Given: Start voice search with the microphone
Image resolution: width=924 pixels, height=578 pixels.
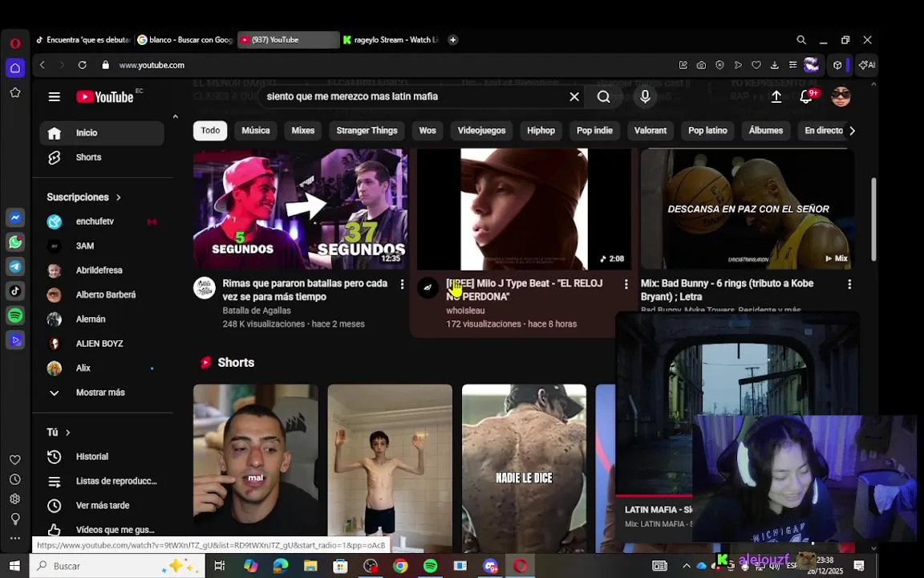Looking at the screenshot, I should click(x=645, y=96).
